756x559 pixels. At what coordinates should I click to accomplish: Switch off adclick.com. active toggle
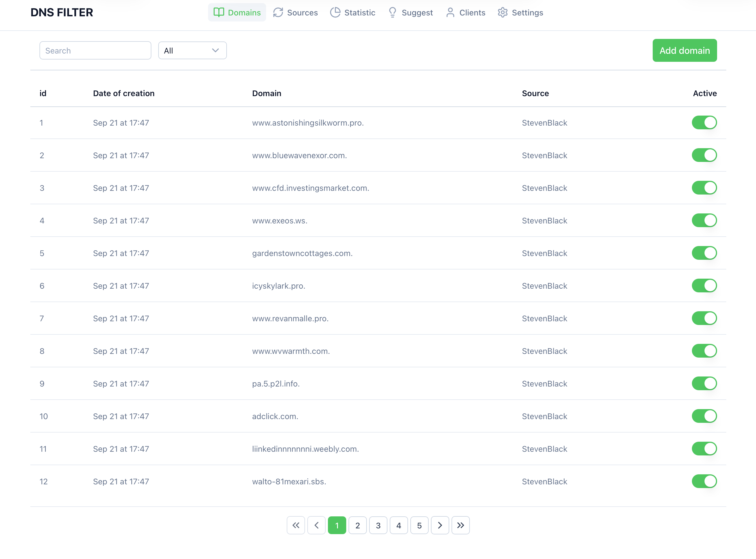(x=704, y=416)
